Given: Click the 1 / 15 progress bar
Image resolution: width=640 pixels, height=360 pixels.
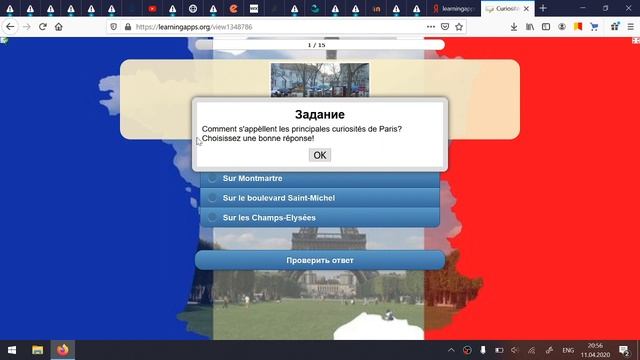Looking at the screenshot, I should [320, 45].
